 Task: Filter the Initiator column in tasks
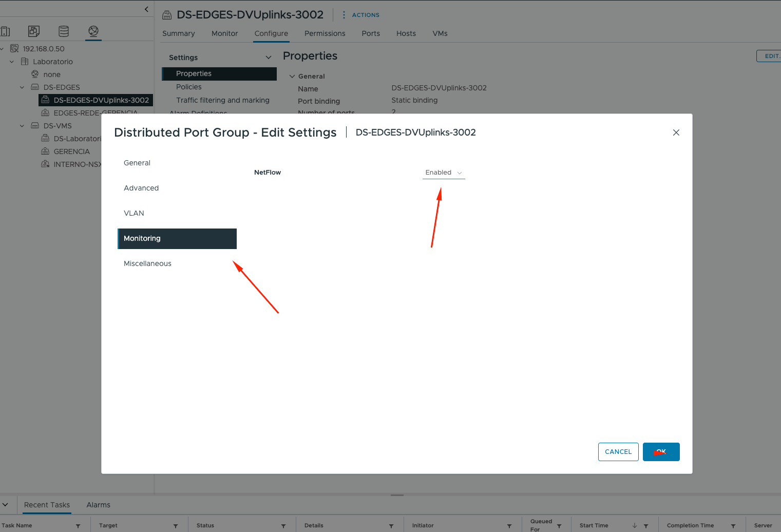509,526
